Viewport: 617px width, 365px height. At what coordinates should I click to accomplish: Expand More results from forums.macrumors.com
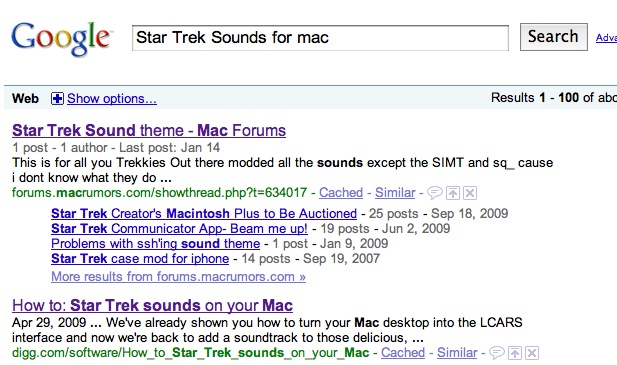[x=178, y=277]
